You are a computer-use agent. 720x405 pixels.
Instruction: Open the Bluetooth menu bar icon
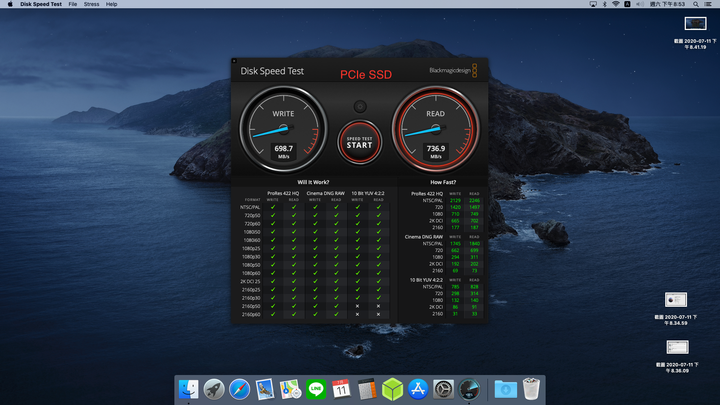[604, 4]
